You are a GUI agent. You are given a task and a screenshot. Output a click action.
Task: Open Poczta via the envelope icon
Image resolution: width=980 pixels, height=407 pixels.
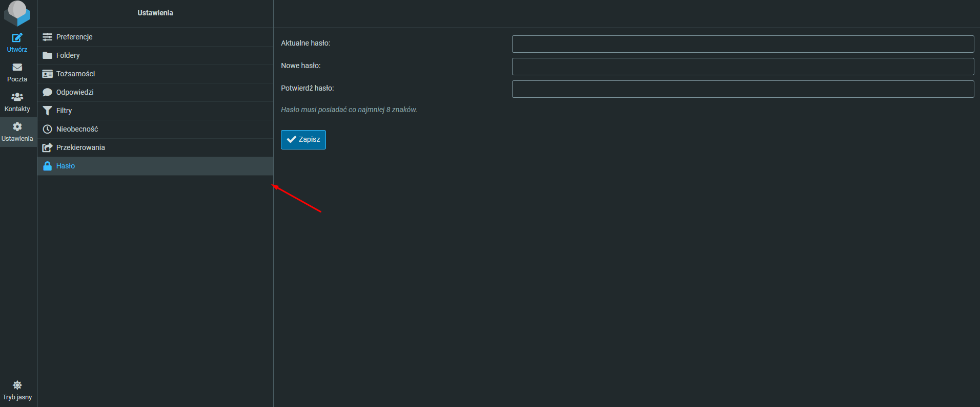tap(17, 68)
